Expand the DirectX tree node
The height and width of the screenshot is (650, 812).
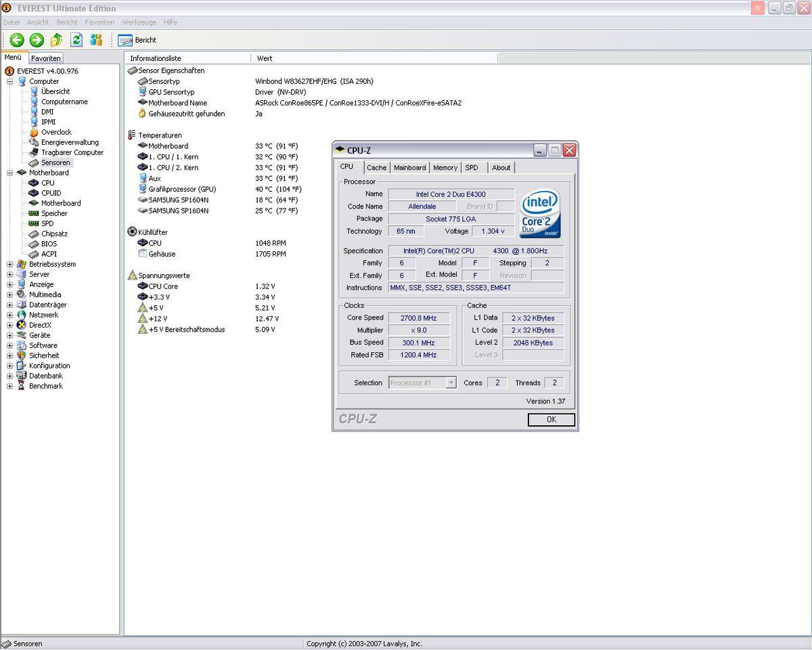(10, 325)
